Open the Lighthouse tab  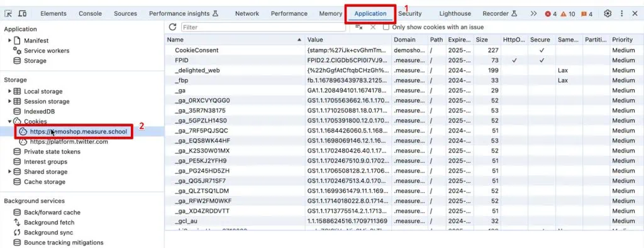(455, 14)
